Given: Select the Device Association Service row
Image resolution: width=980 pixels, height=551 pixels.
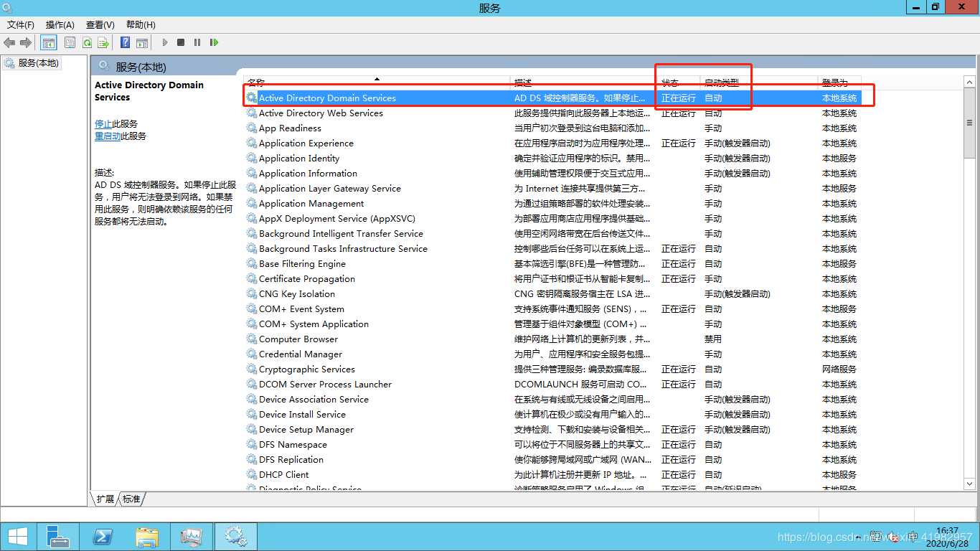Looking at the screenshot, I should point(552,400).
